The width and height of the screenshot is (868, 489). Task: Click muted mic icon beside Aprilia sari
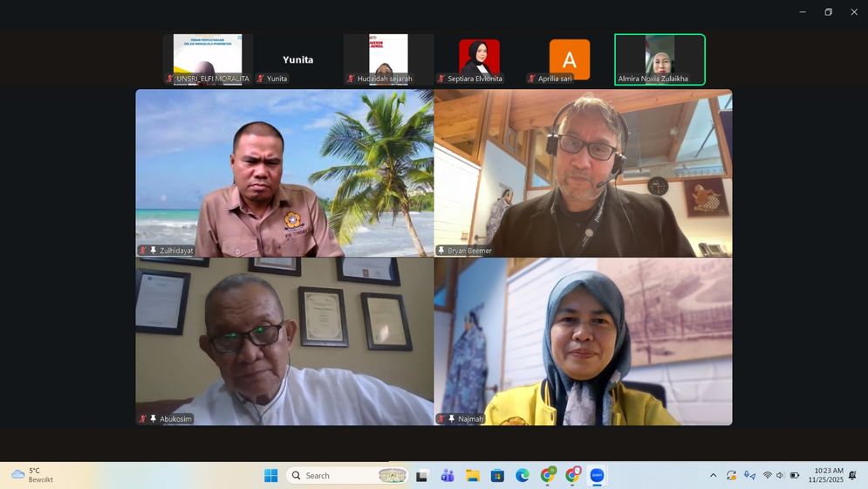(x=531, y=79)
